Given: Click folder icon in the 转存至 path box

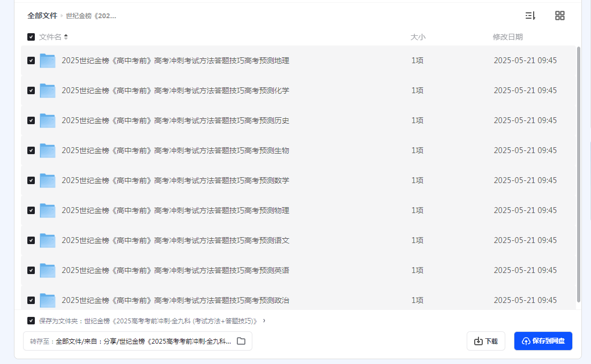Looking at the screenshot, I should point(241,341).
